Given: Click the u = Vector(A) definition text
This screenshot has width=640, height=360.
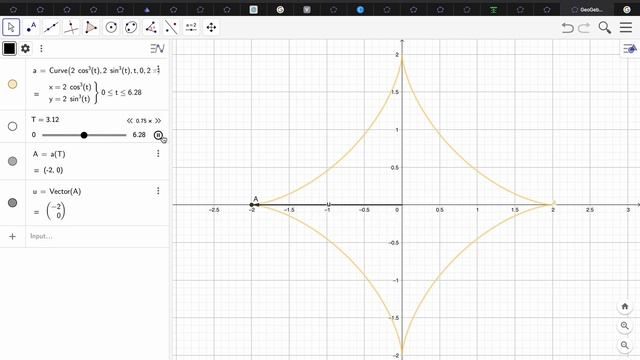Looking at the screenshot, I should point(57,191).
